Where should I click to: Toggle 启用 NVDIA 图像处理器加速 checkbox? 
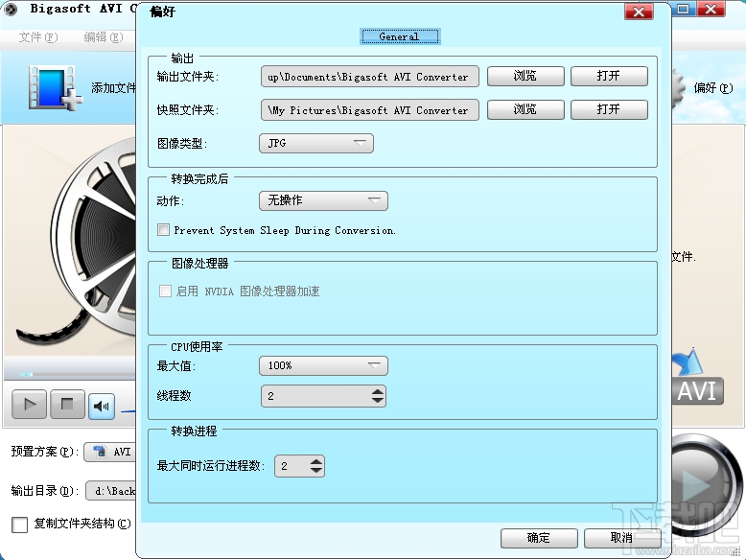point(165,292)
